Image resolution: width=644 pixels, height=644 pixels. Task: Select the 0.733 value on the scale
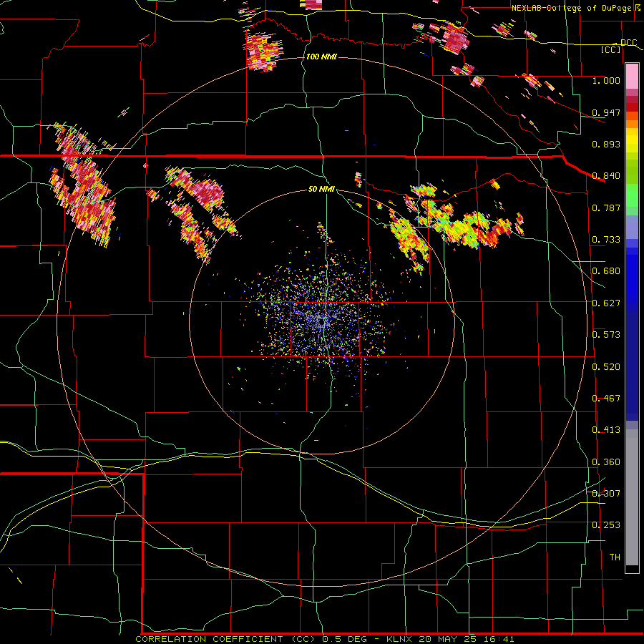(606, 240)
